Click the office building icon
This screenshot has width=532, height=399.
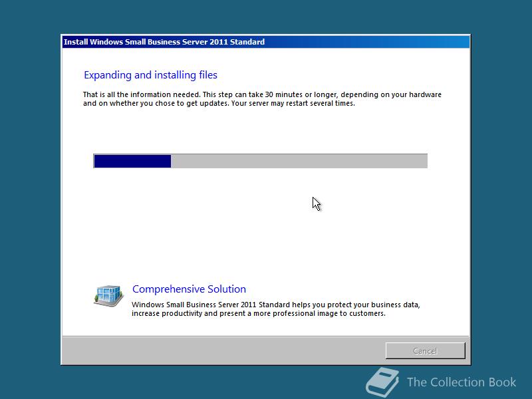tap(108, 295)
